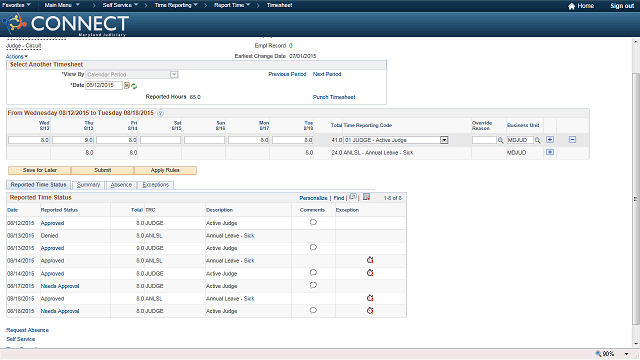Image resolution: width=640 pixels, height=360 pixels.
Task: Add a row with plus icon on JUDGE row
Action: 550,140
